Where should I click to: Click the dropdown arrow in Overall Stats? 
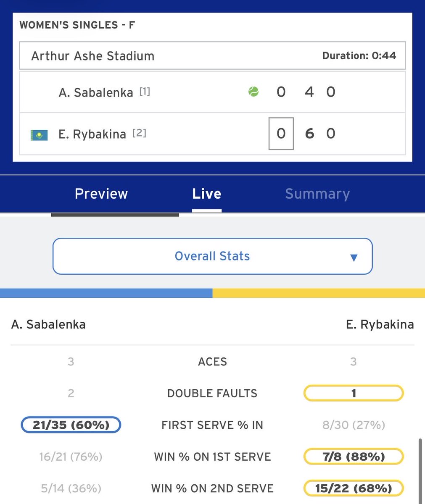354,257
